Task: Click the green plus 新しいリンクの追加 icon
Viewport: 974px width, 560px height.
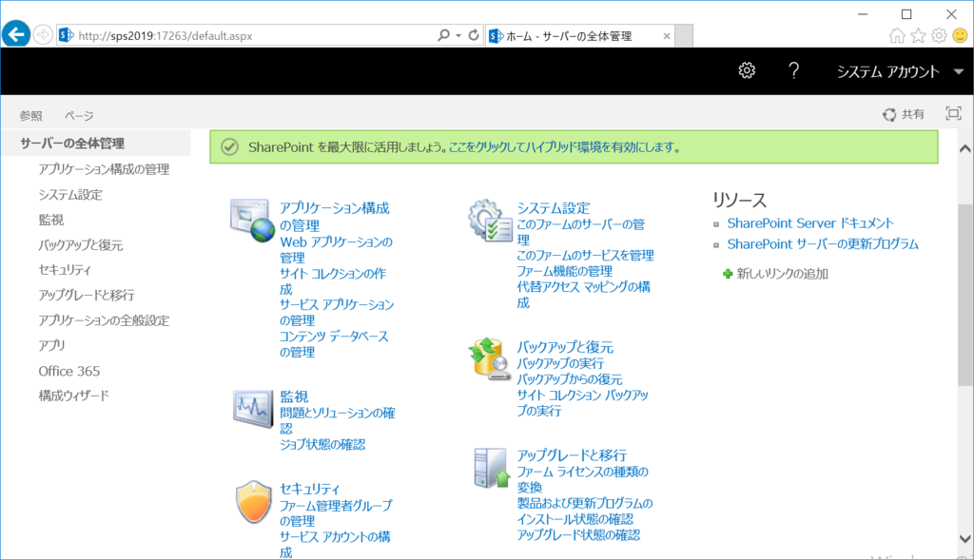Action: coord(728,274)
